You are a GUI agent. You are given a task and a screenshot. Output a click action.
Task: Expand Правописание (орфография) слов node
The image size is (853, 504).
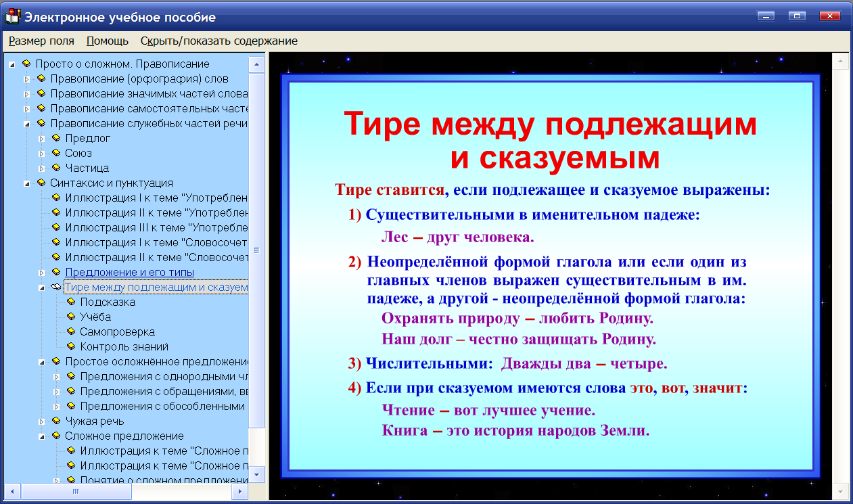27,79
